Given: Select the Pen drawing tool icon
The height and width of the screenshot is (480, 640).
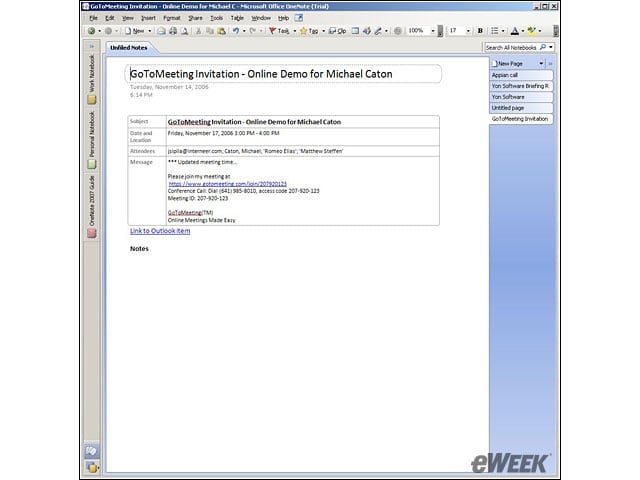Looking at the screenshot, I should [x=378, y=31].
